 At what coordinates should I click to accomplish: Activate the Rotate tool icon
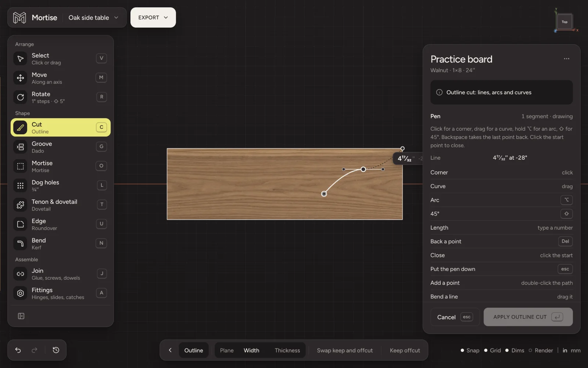point(21,97)
